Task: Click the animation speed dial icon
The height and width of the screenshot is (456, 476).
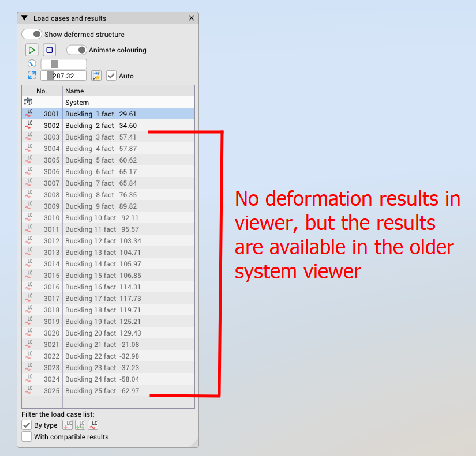Action: pyautogui.click(x=32, y=63)
